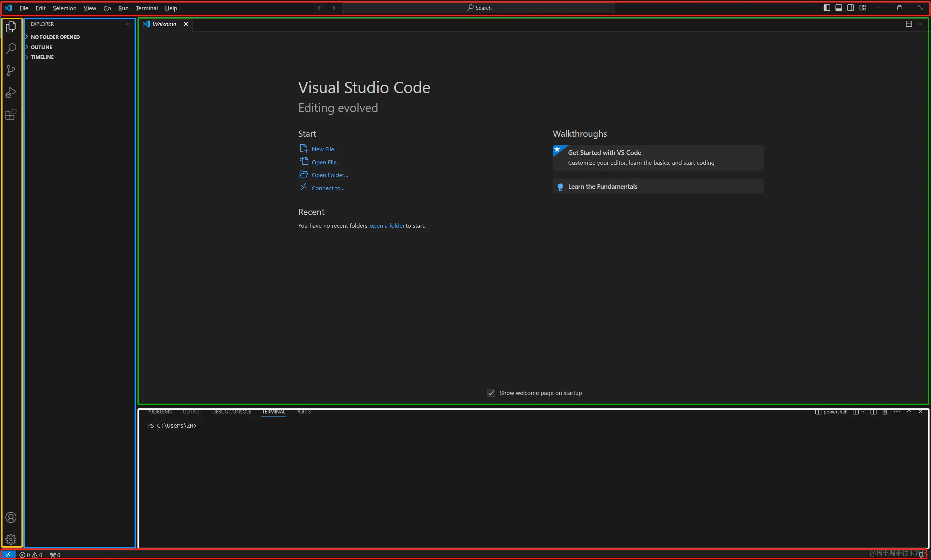Viewport: 931px width, 560px height.
Task: Click the title bar Search box
Action: coord(478,8)
